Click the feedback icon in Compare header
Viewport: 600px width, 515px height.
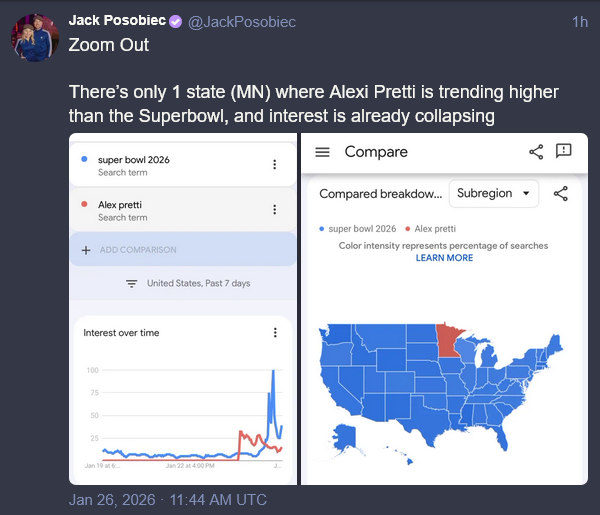point(563,151)
